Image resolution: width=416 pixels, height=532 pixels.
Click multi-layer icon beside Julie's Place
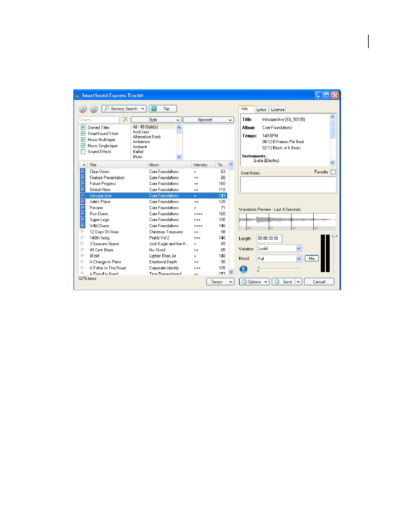click(83, 202)
